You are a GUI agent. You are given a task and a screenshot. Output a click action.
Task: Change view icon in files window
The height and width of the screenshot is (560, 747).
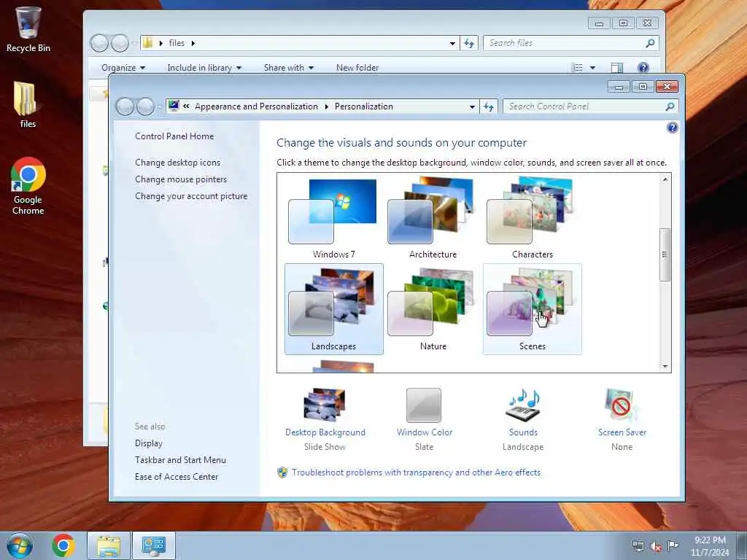pyautogui.click(x=577, y=68)
